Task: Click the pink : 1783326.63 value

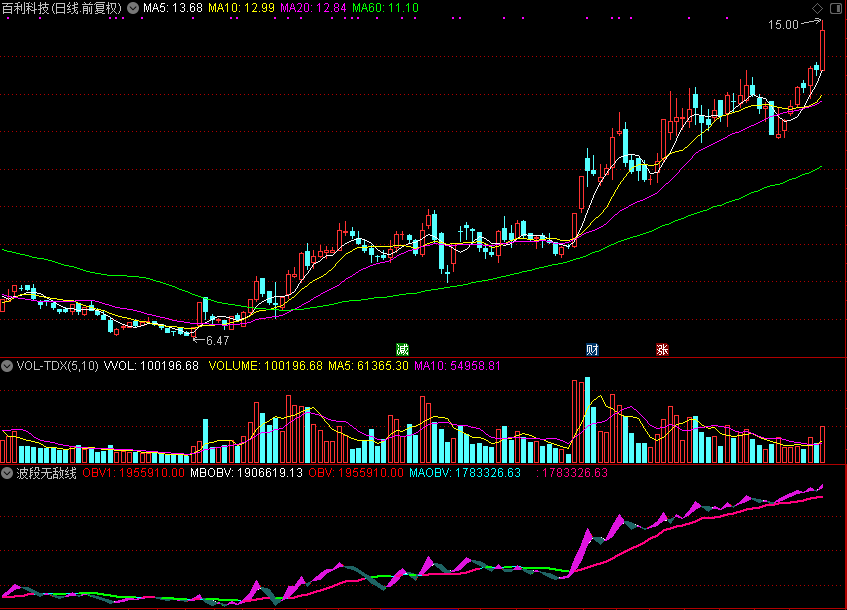Action: pos(572,473)
